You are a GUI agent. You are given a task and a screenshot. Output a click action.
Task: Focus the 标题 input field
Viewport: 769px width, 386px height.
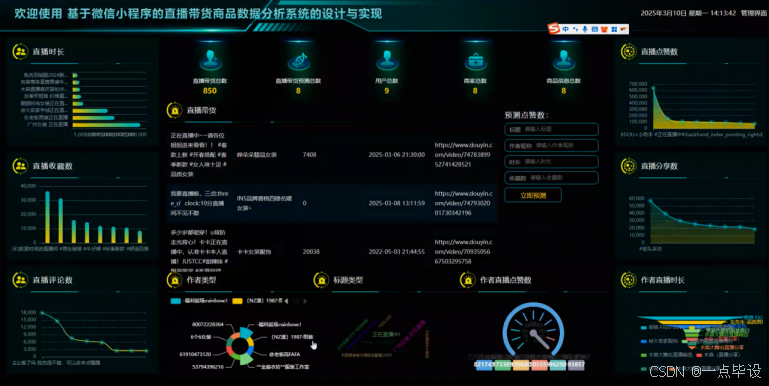pos(551,129)
